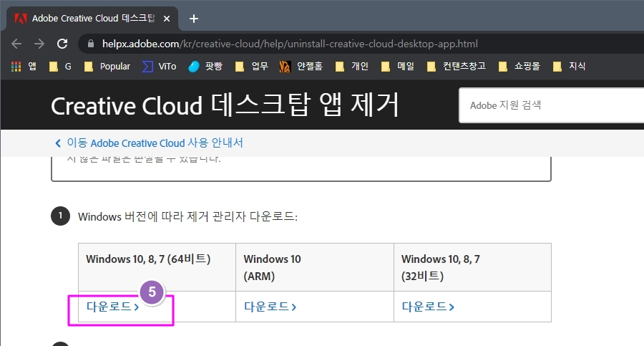Image resolution: width=644 pixels, height=346 pixels.
Task: Download the Windows 10, 8, 7 (64비트) uninstaller
Action: (x=112, y=307)
